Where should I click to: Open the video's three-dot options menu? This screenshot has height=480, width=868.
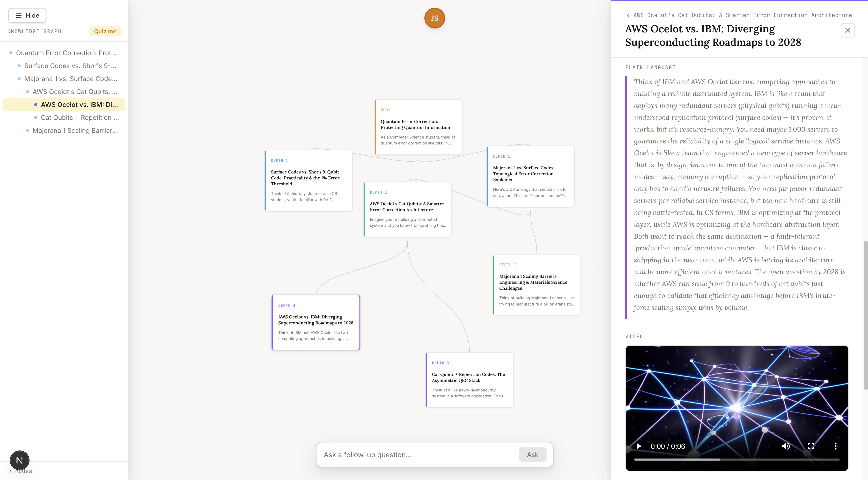tap(835, 446)
